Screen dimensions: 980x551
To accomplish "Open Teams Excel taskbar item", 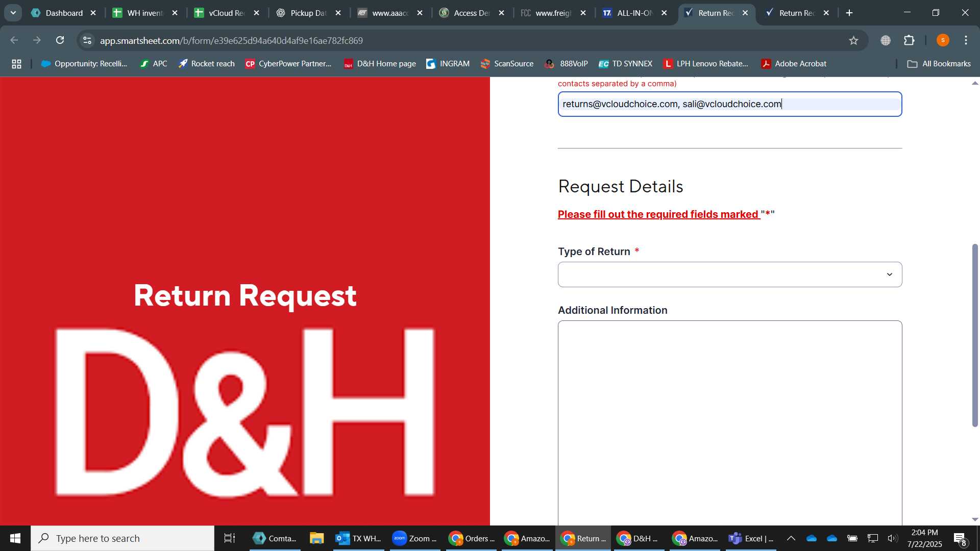I will point(752,538).
